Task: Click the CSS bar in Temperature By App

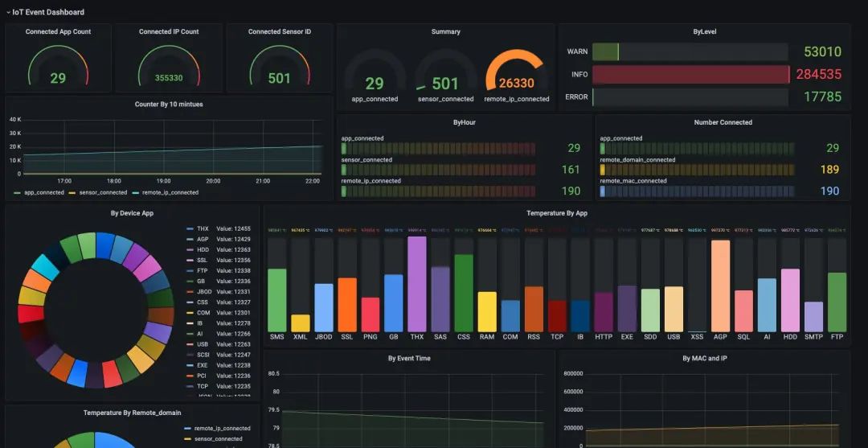Action: (464, 293)
